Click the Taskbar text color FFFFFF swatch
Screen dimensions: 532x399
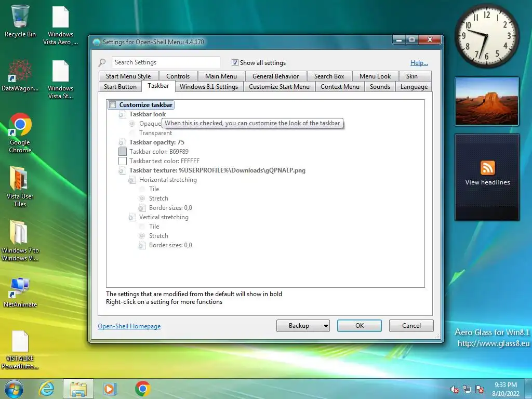click(123, 161)
